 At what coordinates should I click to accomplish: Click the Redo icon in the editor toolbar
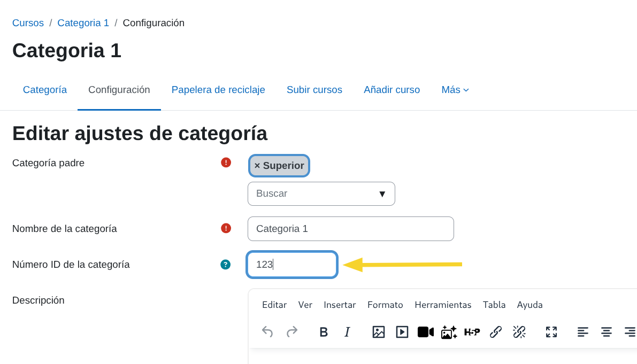(291, 332)
